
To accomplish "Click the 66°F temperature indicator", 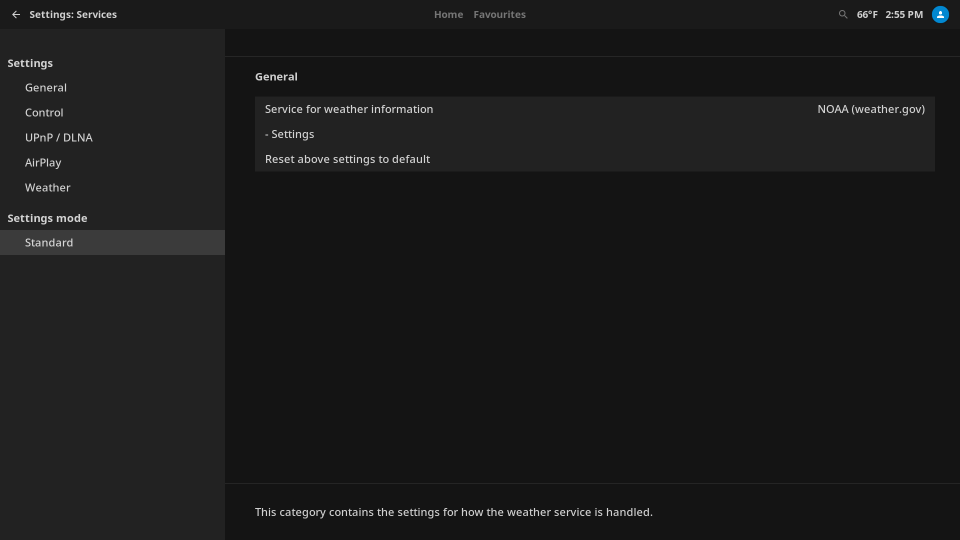I will [867, 15].
